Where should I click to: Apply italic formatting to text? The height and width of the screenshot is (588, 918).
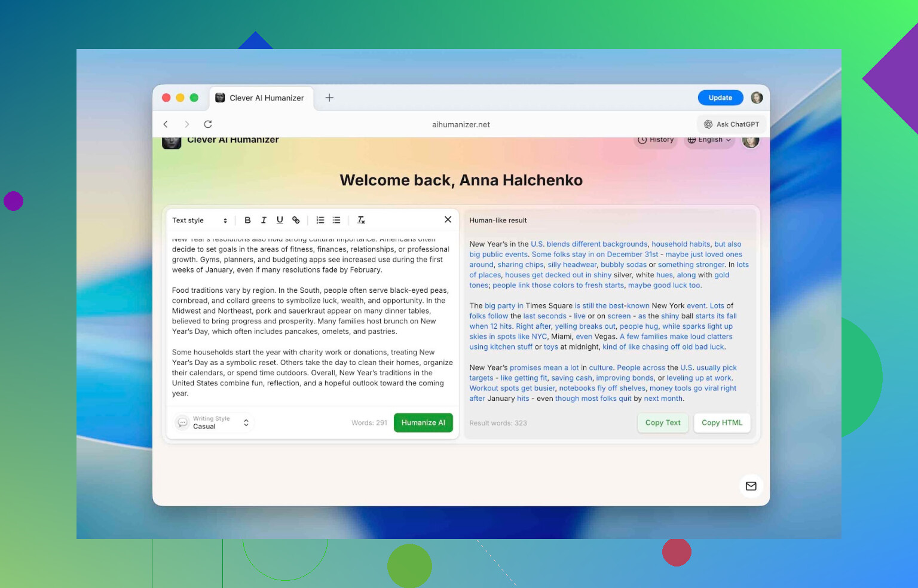(x=264, y=220)
